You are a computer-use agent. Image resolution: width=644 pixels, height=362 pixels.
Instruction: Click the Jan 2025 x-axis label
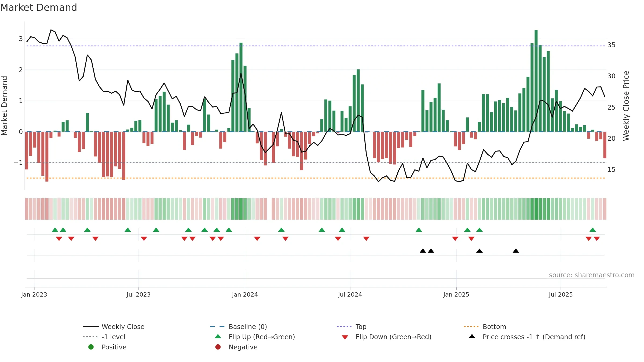tap(456, 294)
